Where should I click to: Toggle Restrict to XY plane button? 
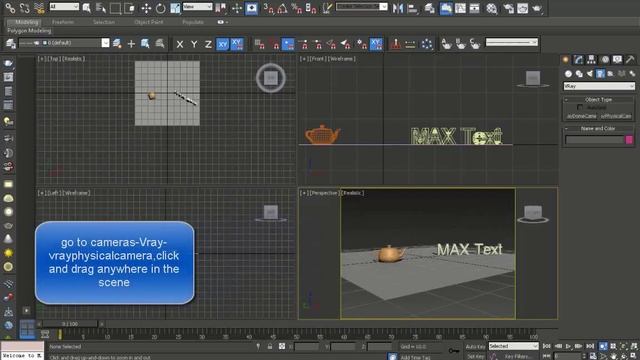(x=222, y=44)
